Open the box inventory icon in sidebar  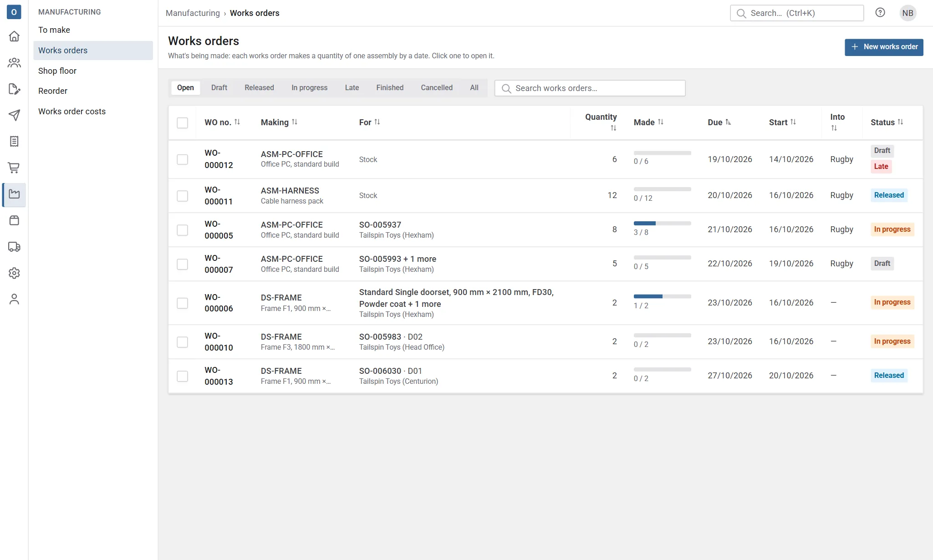pyautogui.click(x=14, y=221)
